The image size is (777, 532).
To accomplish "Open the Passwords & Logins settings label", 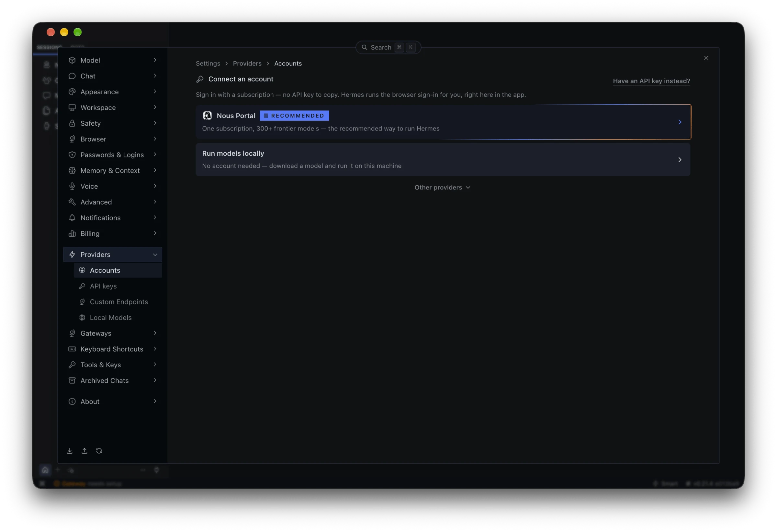I will (112, 155).
